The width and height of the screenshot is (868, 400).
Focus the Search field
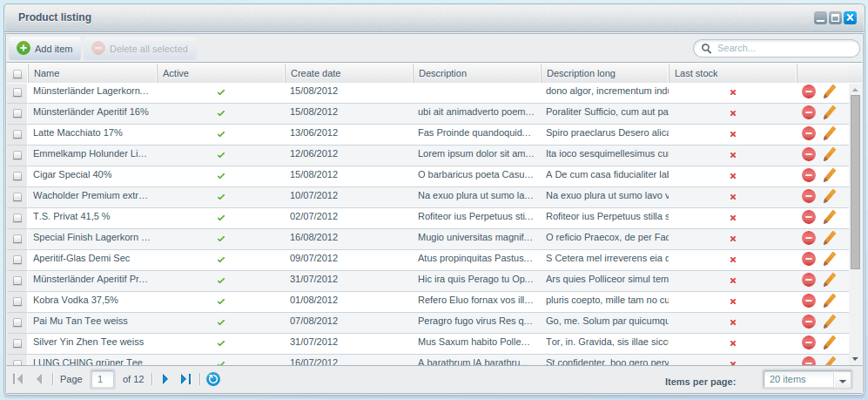click(x=776, y=48)
